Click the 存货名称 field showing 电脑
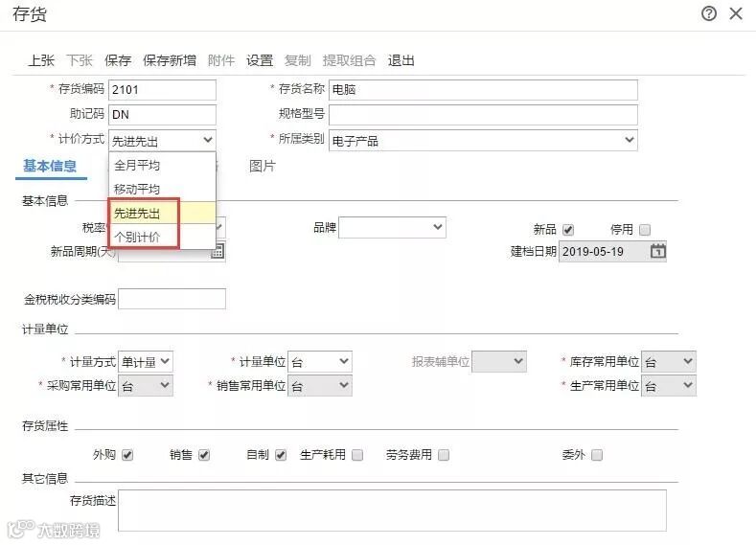The height and width of the screenshot is (545, 756). point(483,90)
